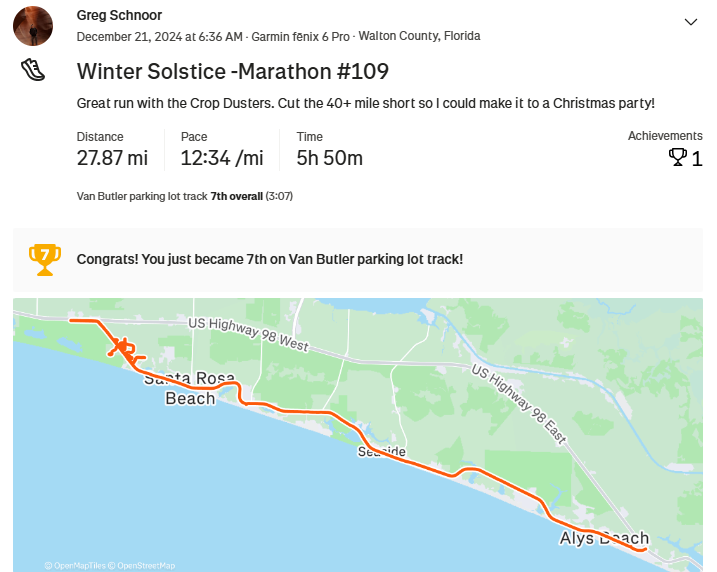
Task: Click the Congrats 7th place banner text
Action: [270, 259]
